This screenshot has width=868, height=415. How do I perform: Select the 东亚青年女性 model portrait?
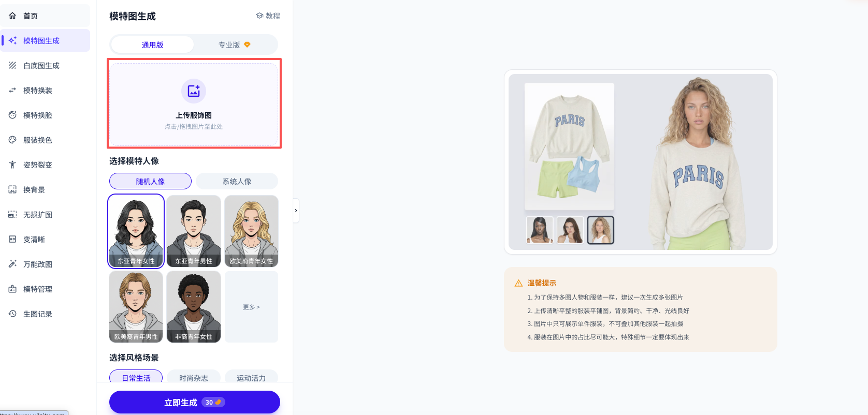click(136, 231)
